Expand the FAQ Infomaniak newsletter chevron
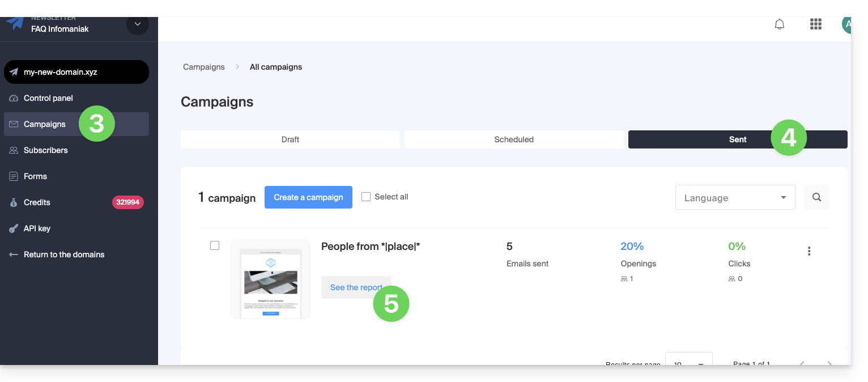 (137, 24)
